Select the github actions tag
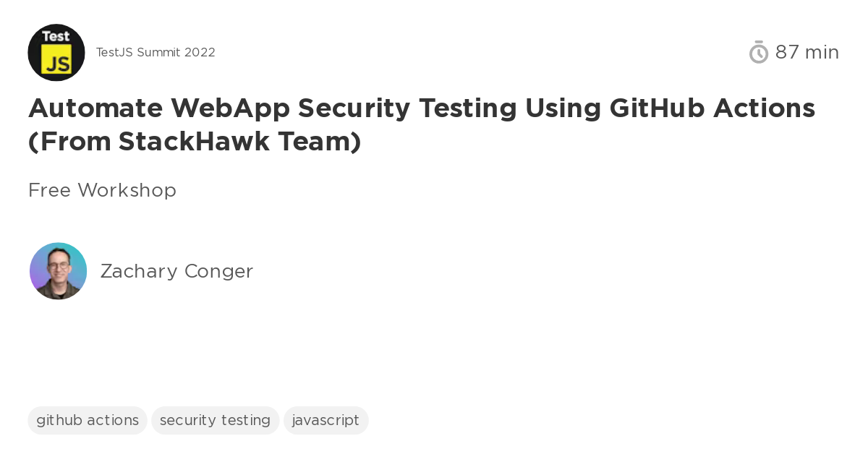The height and width of the screenshot is (454, 868). [88, 420]
